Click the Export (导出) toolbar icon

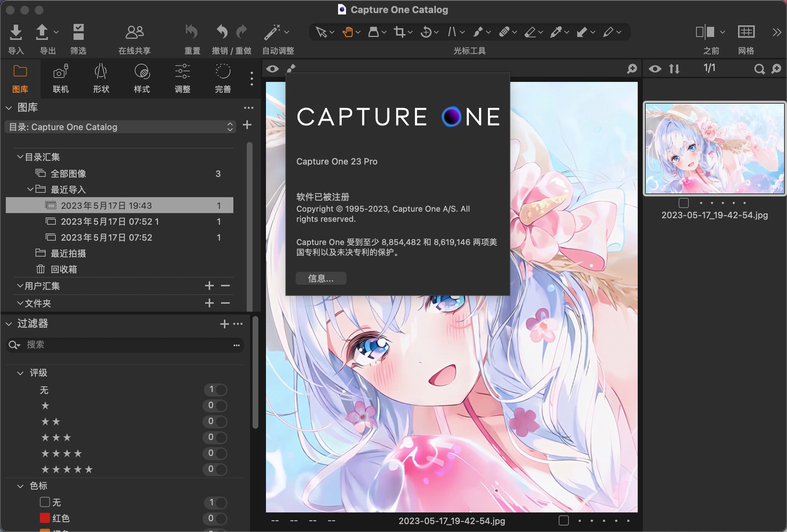tap(42, 32)
